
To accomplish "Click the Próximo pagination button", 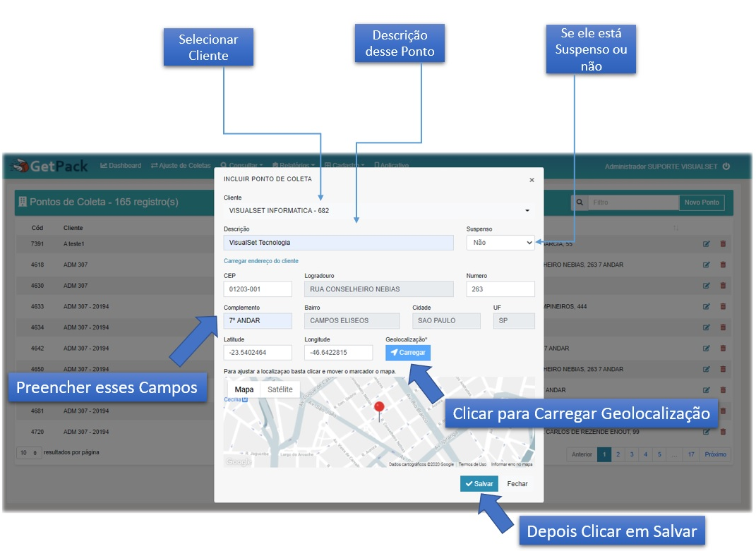I will [x=716, y=454].
